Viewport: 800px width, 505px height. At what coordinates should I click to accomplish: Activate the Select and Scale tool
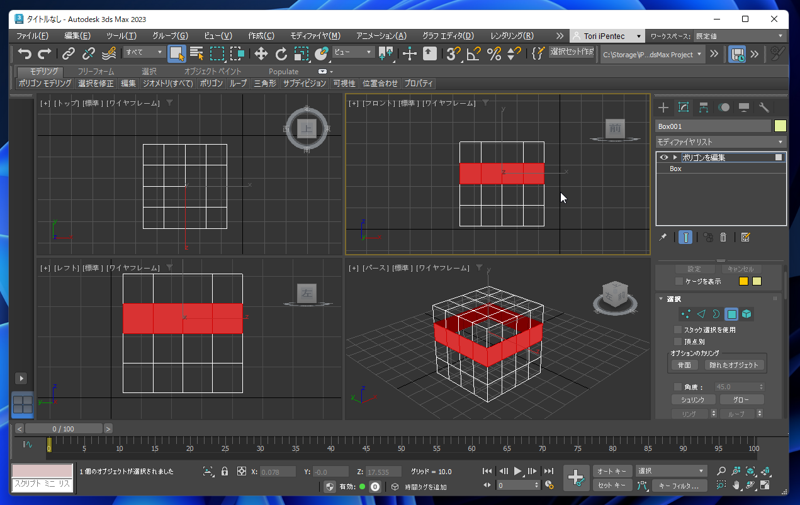click(x=302, y=54)
